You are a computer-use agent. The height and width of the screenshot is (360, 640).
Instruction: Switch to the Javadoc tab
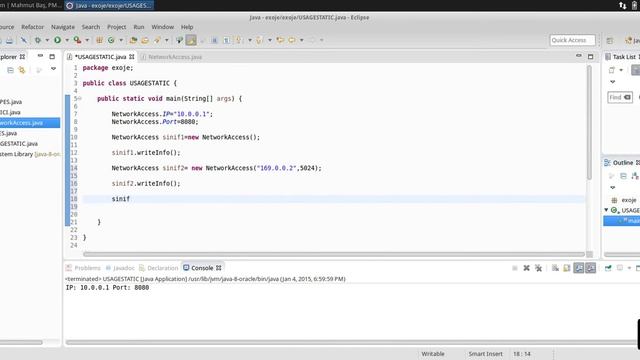[120, 268]
